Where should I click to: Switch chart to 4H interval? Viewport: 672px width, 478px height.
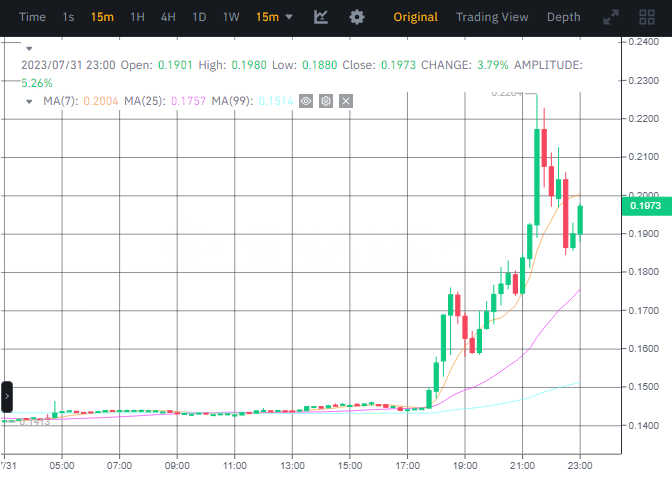coord(168,17)
